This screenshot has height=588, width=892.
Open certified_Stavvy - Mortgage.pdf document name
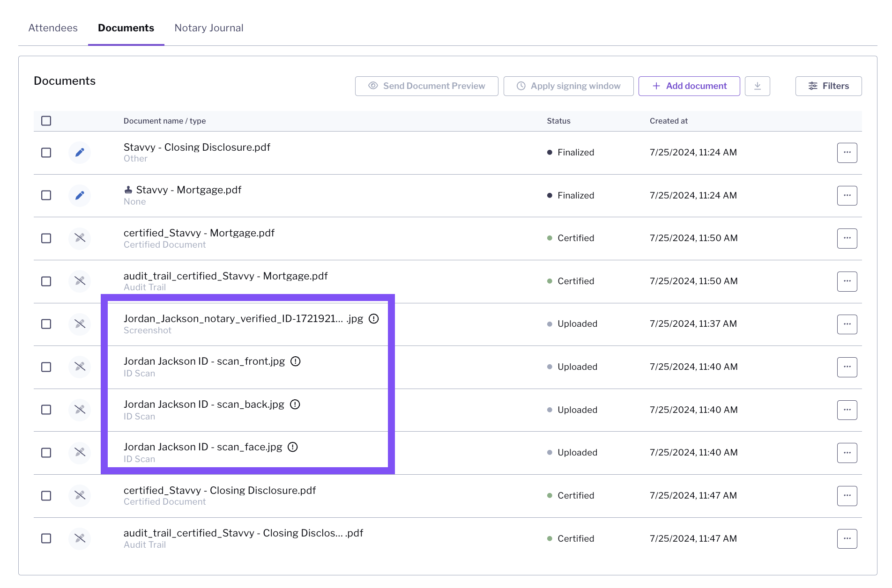199,233
